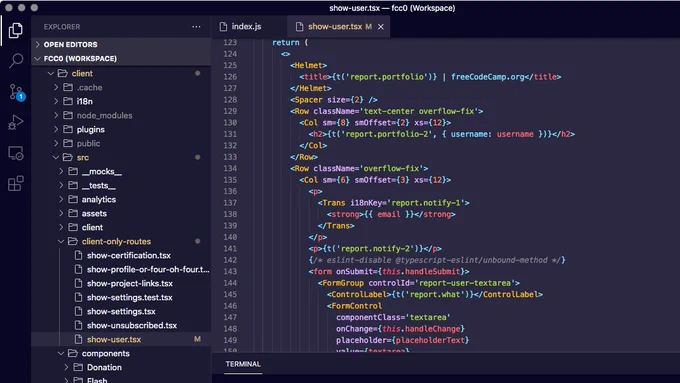
Task: Open the Remote Explorer icon
Action: click(x=16, y=153)
